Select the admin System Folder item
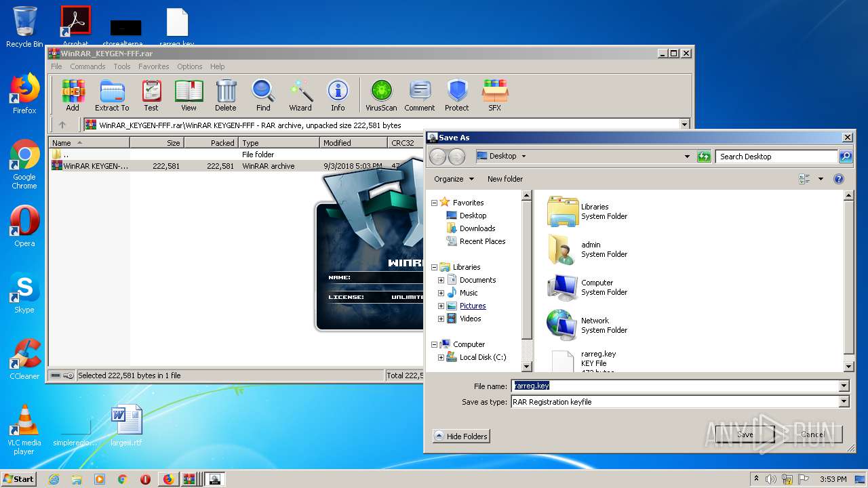This screenshot has height=488, width=868. click(587, 249)
